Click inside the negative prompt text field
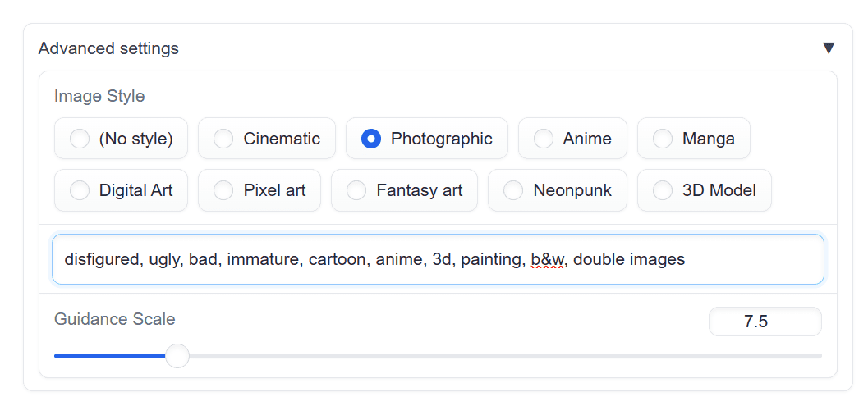The height and width of the screenshot is (406, 868). 438,259
